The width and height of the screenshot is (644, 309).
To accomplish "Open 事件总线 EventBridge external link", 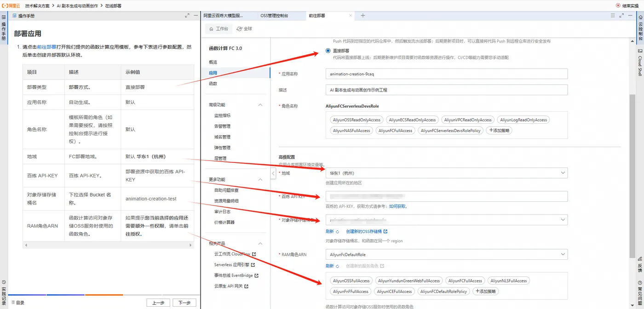I will (x=236, y=275).
